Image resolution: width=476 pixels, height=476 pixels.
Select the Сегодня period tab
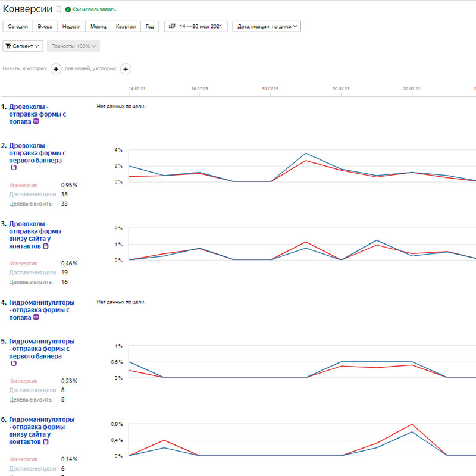point(18,26)
